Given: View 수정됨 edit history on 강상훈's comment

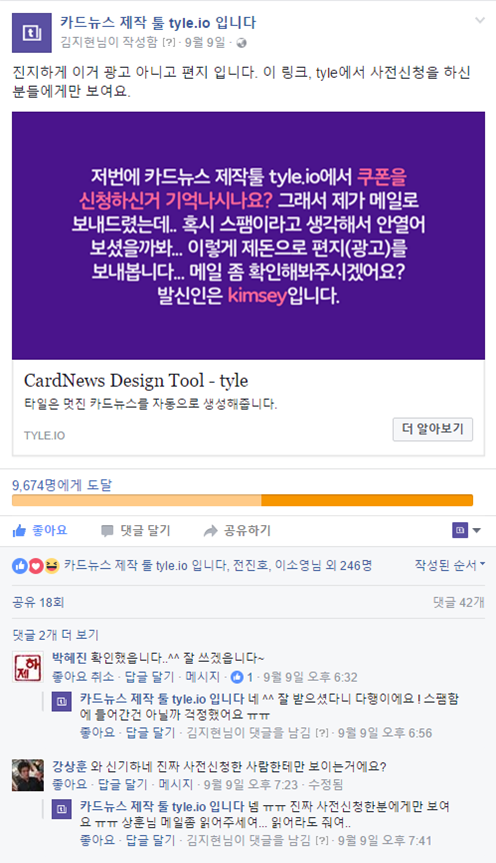Looking at the screenshot, I should [x=325, y=784].
